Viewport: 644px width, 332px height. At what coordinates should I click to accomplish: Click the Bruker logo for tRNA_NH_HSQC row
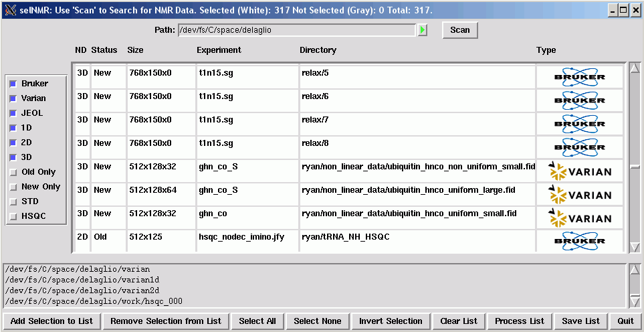(x=579, y=240)
